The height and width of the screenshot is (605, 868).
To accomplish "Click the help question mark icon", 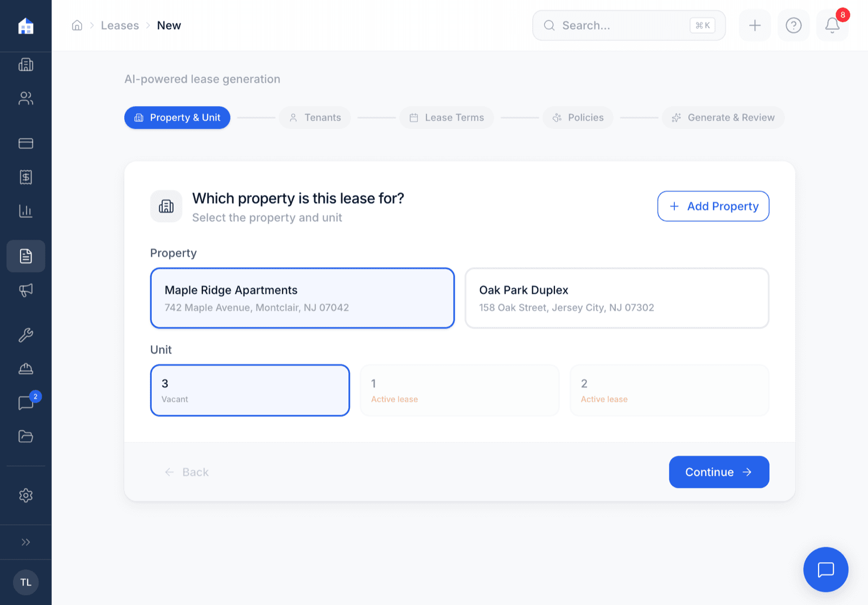I will pyautogui.click(x=793, y=25).
